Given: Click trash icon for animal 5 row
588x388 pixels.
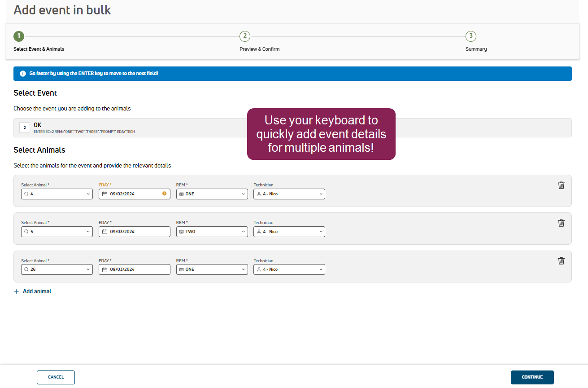Looking at the screenshot, I should coord(561,223).
